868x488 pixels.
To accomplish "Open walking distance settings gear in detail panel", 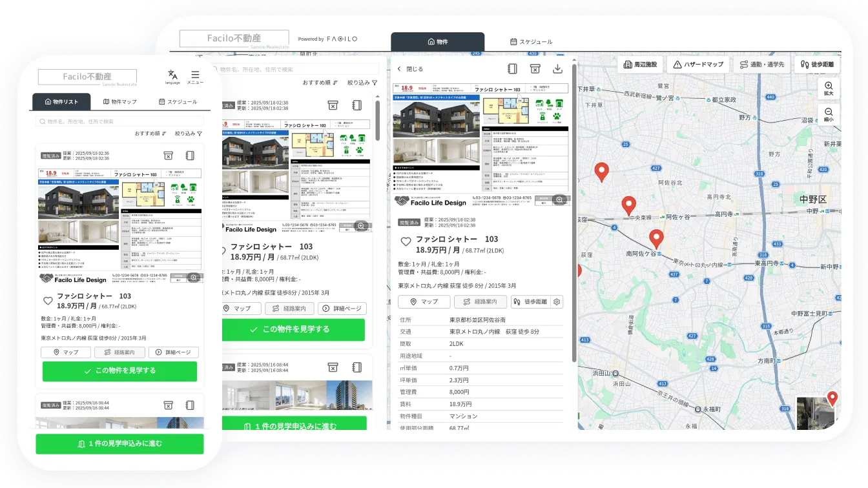I will click(x=557, y=301).
